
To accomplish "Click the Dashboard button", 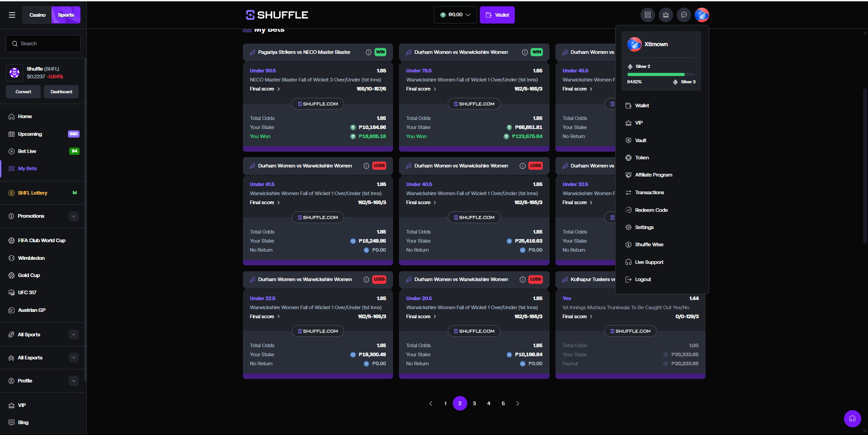I will (x=61, y=92).
